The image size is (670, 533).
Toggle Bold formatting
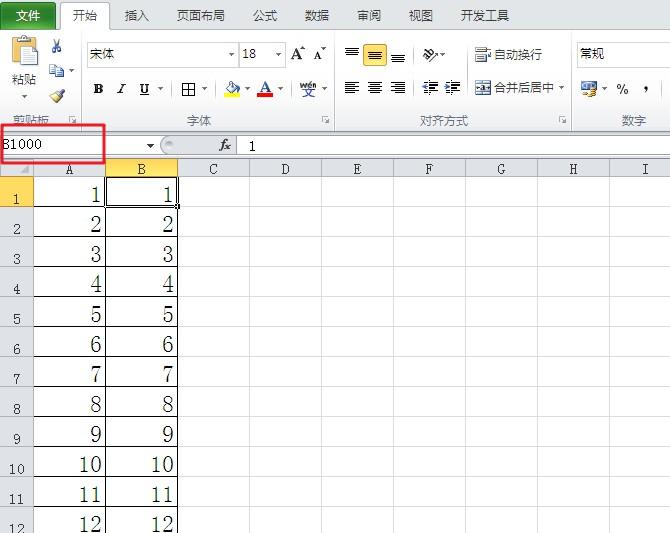[98, 88]
